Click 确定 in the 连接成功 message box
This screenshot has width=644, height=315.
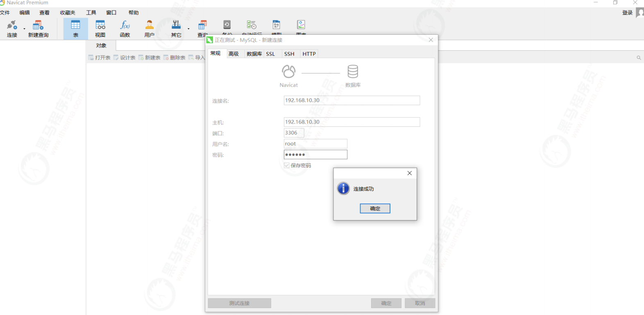(375, 209)
